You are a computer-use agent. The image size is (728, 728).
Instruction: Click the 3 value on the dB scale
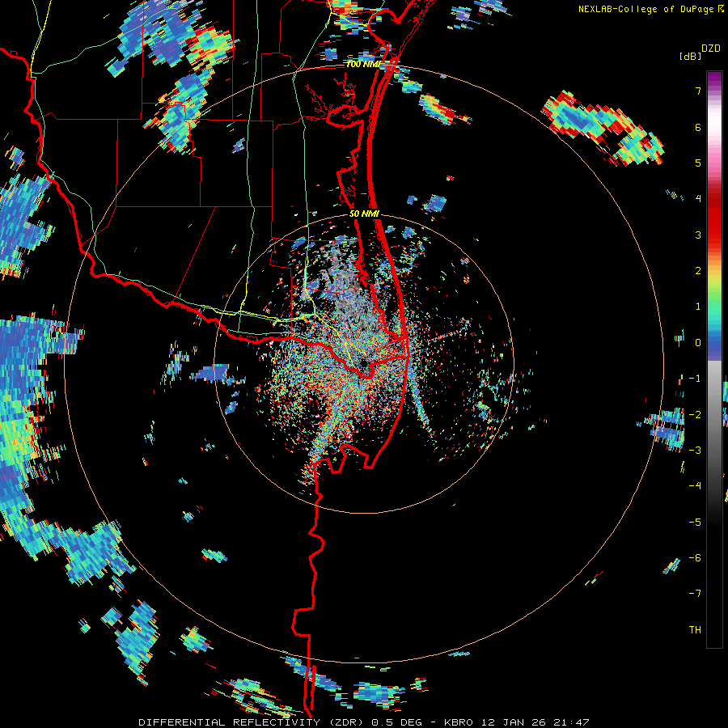coord(698,235)
